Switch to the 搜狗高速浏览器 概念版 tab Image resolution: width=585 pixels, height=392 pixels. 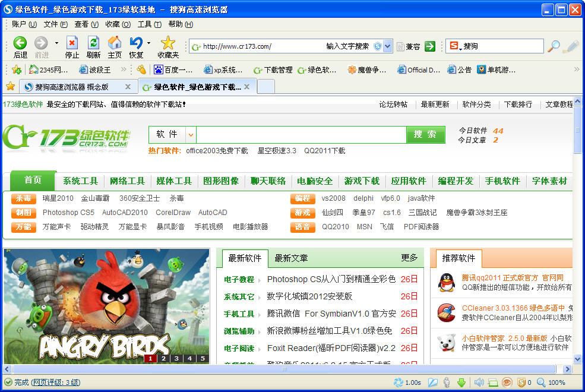[x=78, y=87]
